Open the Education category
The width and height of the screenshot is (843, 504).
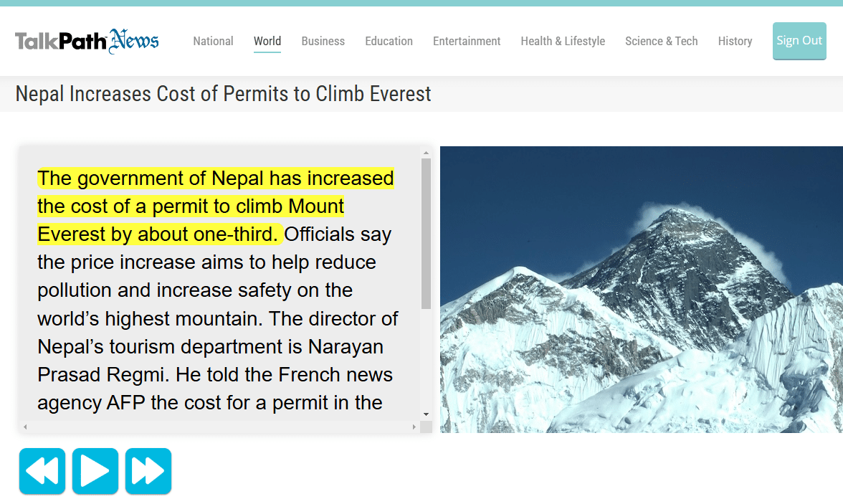(389, 41)
